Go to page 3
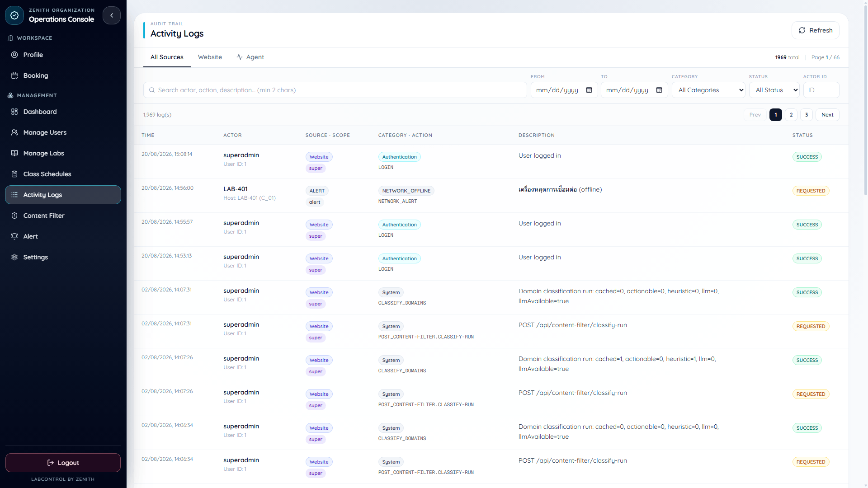Screen dimensions: 868x488 [x=807, y=115]
